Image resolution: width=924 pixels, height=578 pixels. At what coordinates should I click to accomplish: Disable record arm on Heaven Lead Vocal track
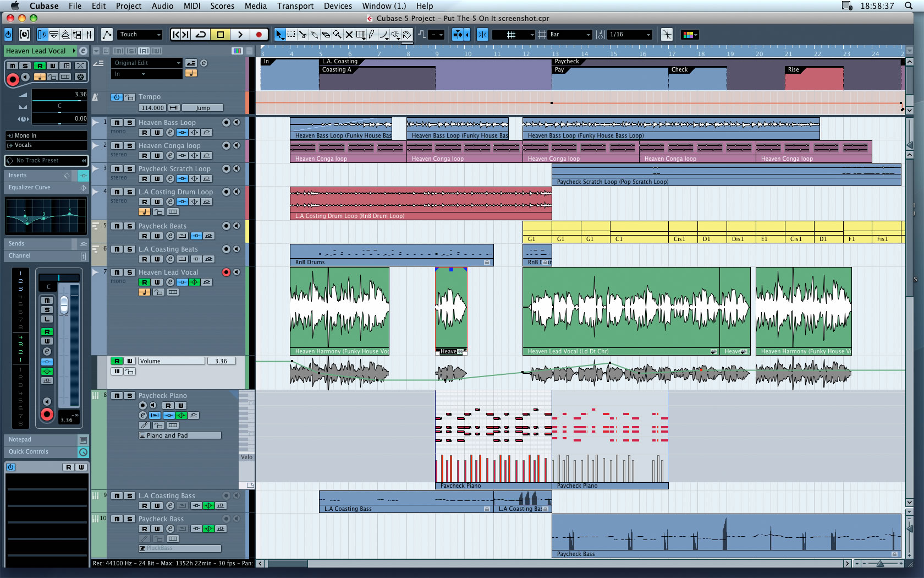226,272
